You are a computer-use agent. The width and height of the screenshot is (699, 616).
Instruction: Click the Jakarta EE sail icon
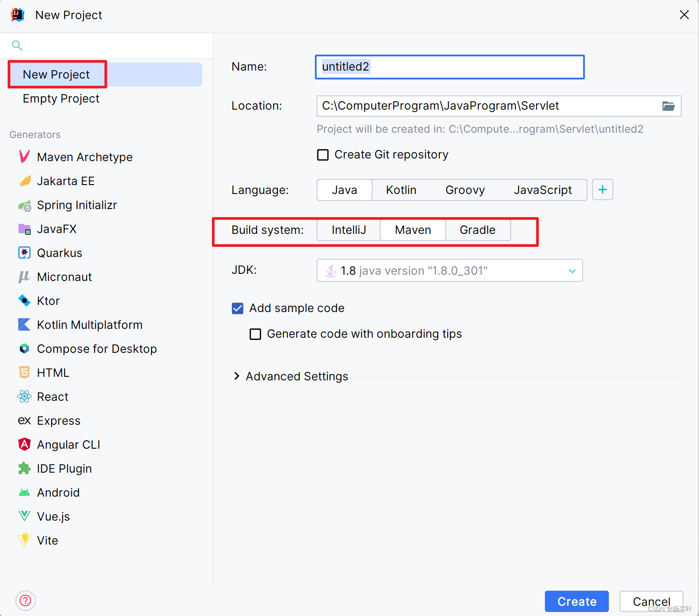[x=24, y=181]
